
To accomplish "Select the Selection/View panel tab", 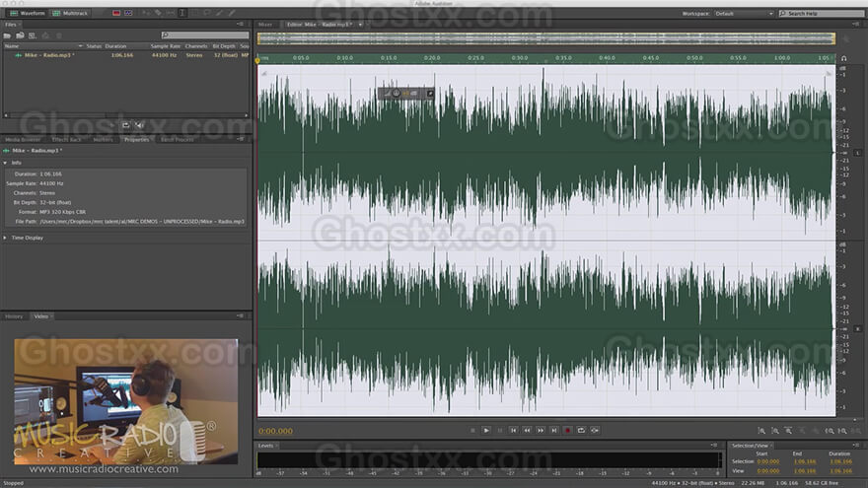I will point(750,446).
